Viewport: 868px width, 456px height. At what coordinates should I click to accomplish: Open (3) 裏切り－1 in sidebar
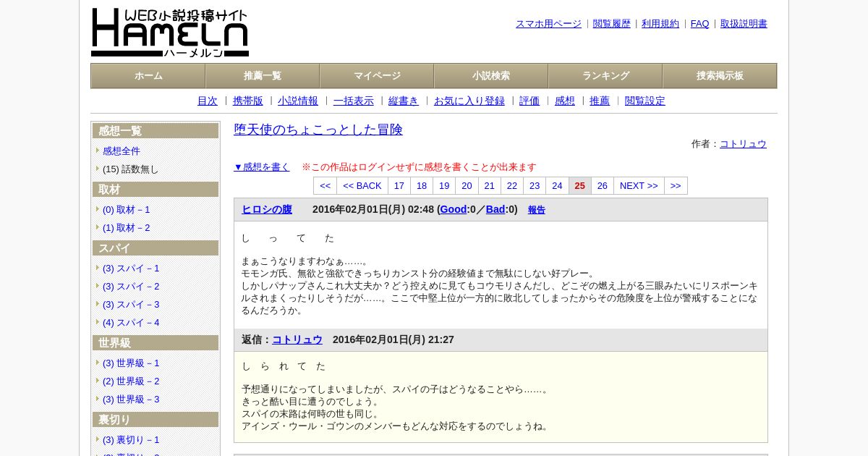(x=131, y=440)
